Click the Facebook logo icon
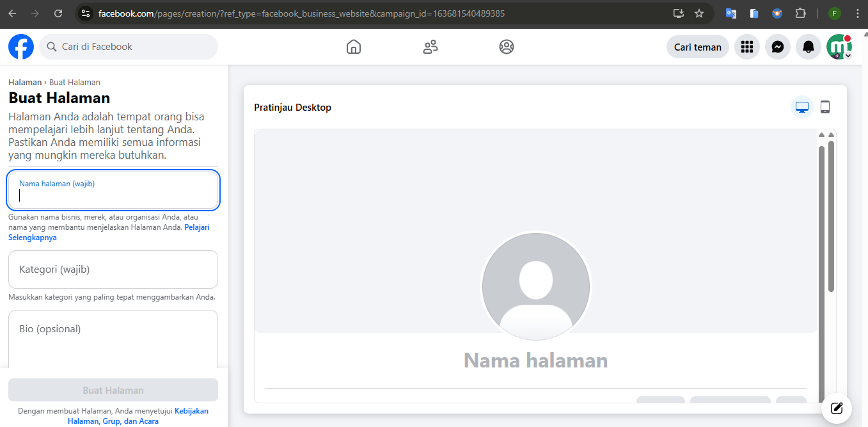Viewport: 868px width, 427px height. point(21,47)
